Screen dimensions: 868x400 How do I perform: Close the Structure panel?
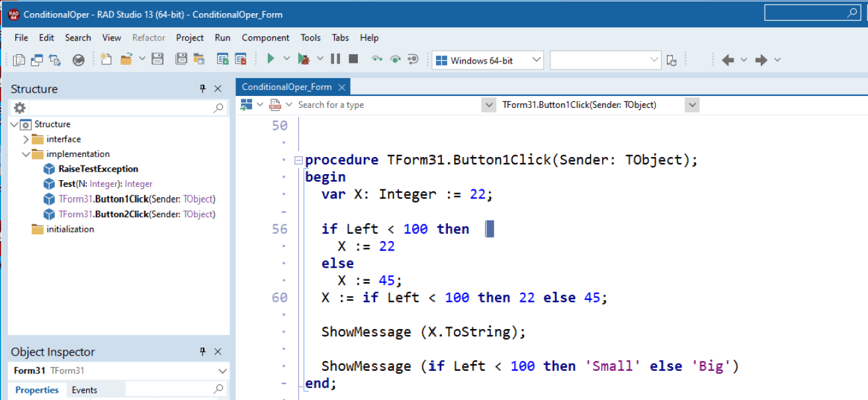218,89
